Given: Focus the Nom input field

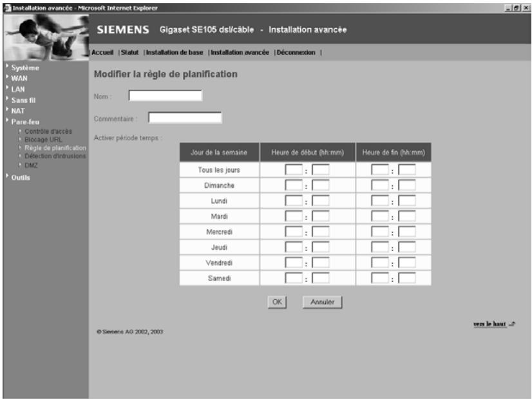Looking at the screenshot, I should coord(166,96).
